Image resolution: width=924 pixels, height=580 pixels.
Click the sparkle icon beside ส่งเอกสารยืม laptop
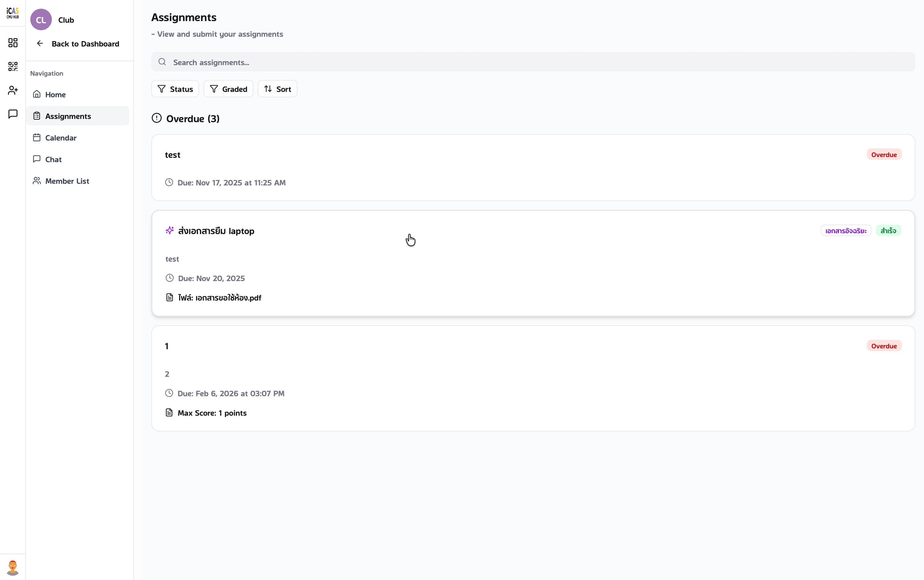click(x=169, y=230)
